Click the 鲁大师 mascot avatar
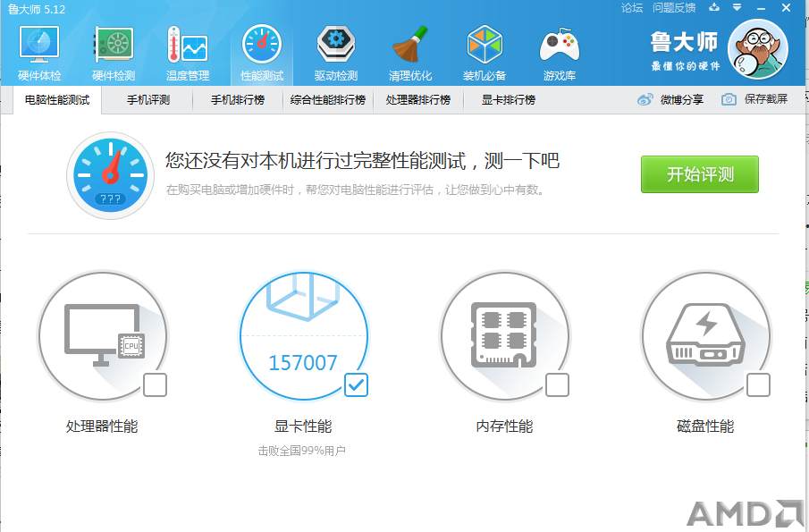The image size is (809, 532). (x=757, y=49)
